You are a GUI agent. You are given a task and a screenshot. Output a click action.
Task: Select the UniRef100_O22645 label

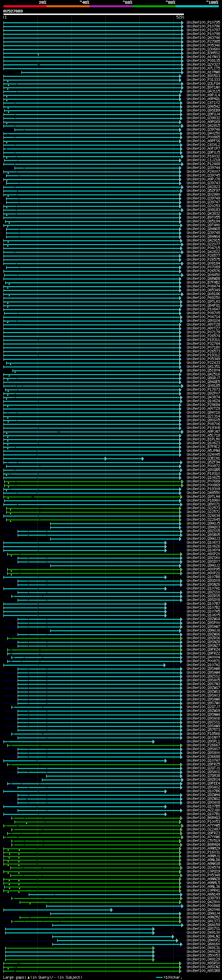click(203, 520)
